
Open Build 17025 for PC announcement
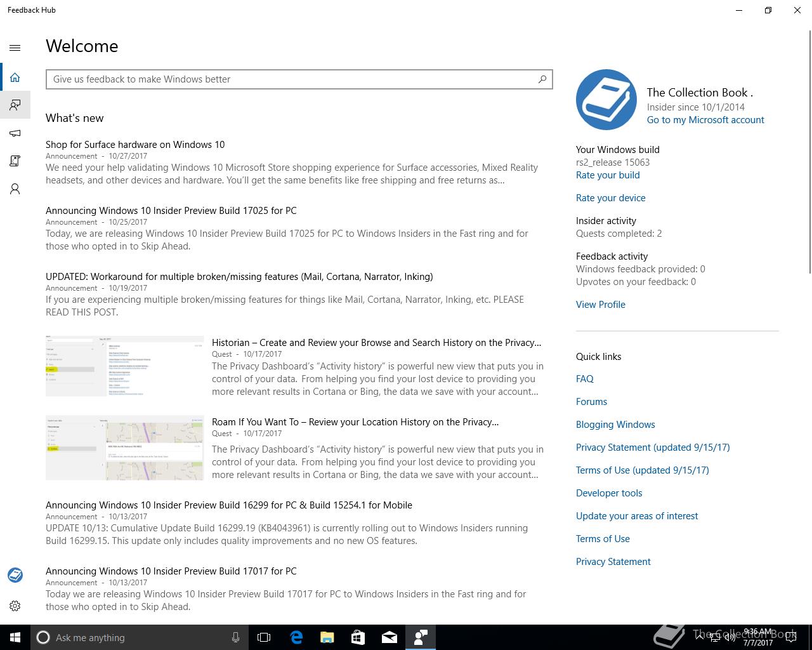(171, 211)
